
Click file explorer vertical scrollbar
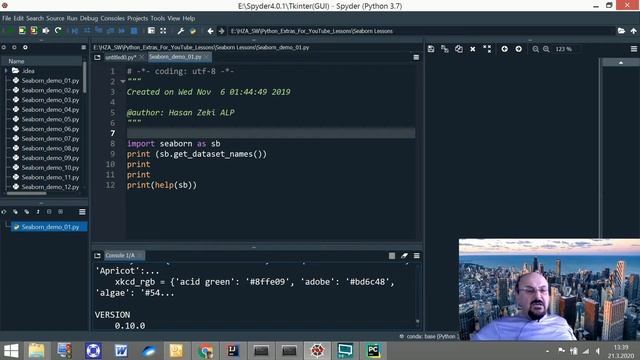[x=85, y=78]
